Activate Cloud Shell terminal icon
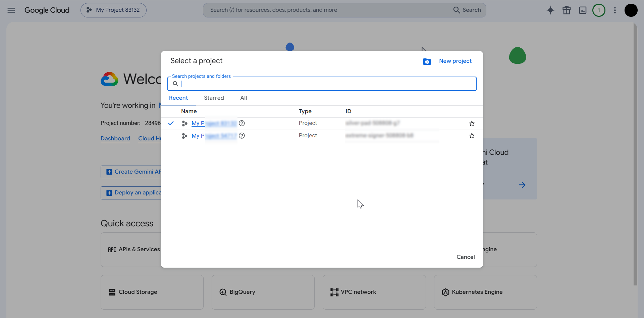This screenshot has height=318, width=644. [583, 10]
